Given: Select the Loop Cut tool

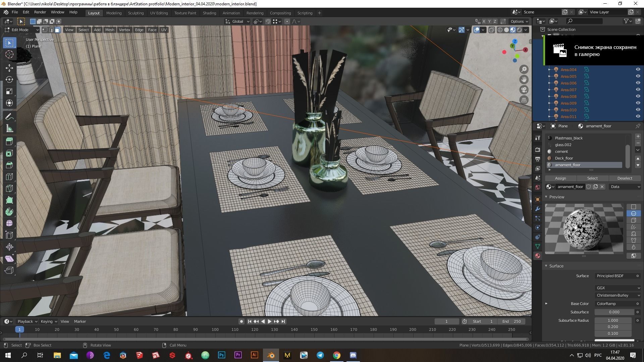Looking at the screenshot, I should click(x=9, y=177).
